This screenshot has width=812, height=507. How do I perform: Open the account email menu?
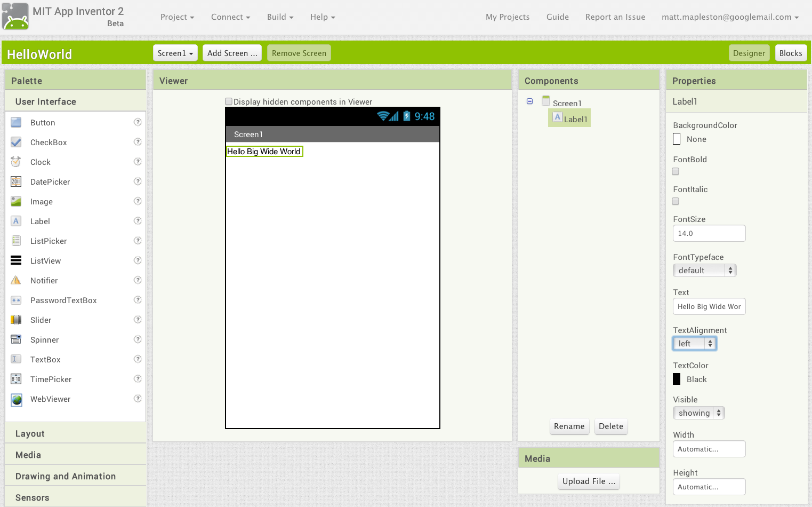coord(730,17)
